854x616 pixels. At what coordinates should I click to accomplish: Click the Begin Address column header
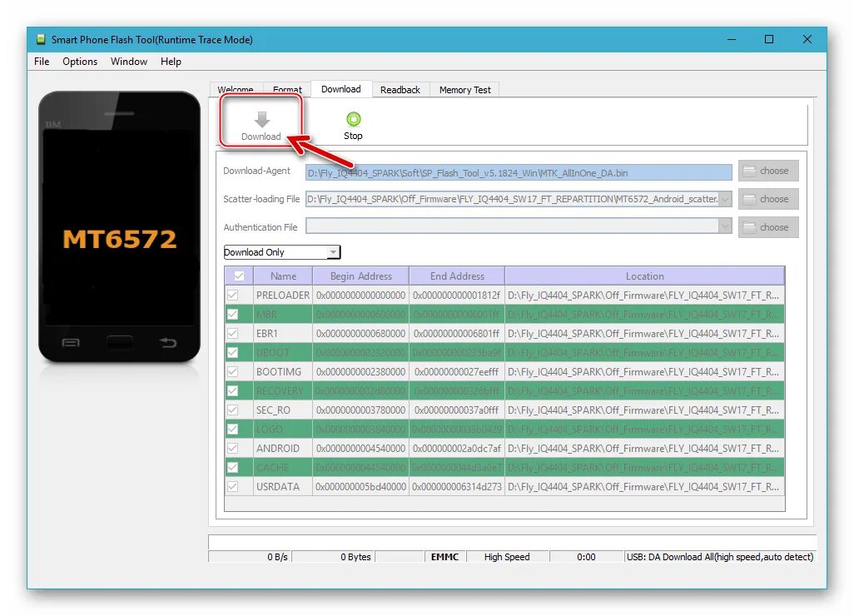[360, 276]
